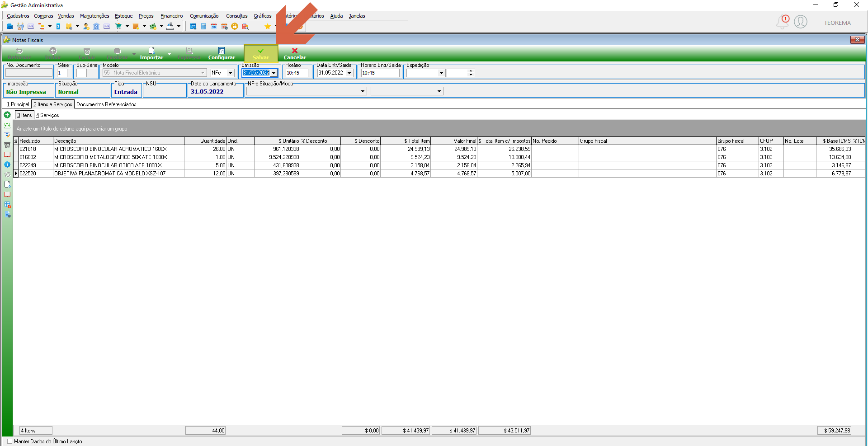Click the yellow star favorites icon
The height and width of the screenshot is (446, 868).
tap(268, 26)
